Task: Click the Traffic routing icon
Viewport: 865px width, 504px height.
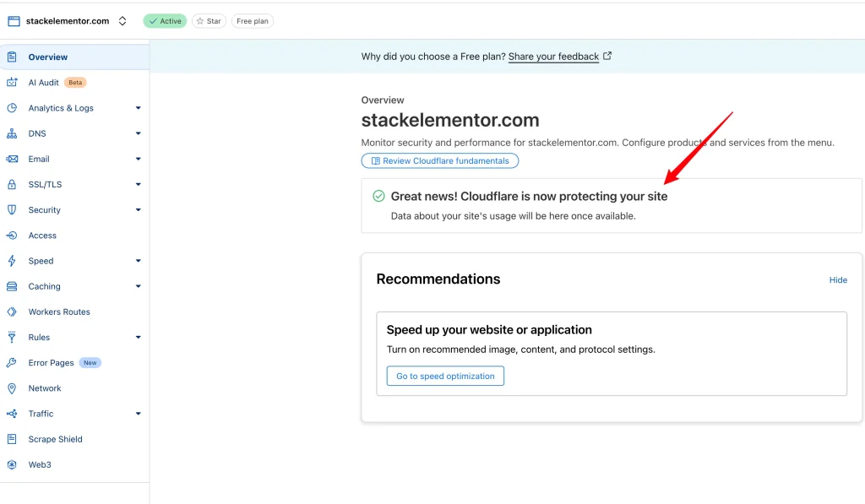Action: (12, 414)
